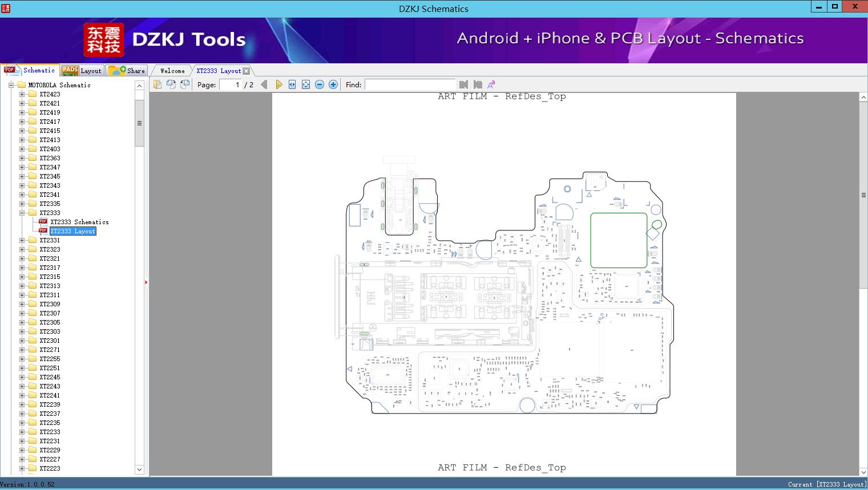Fit whole page in view
Screen dimensions: 868x490
[306, 84]
